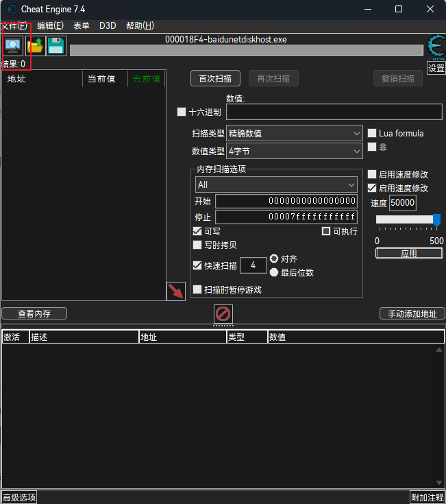Open 设置 settings button

pos(436,68)
